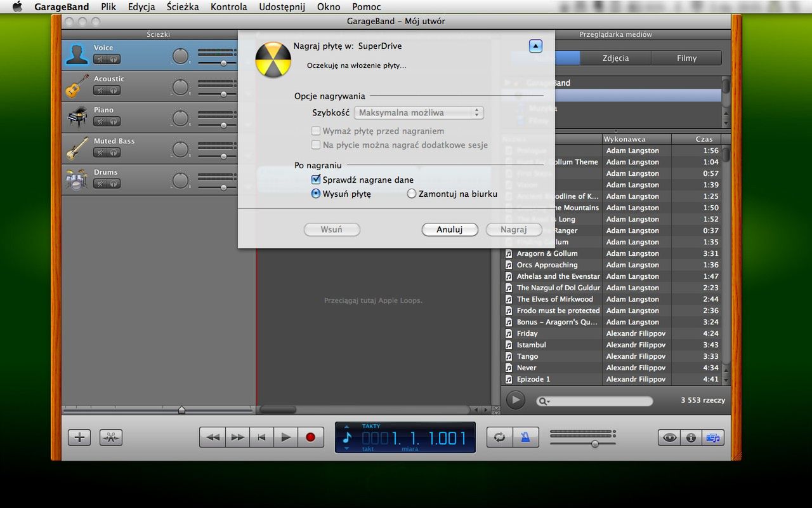This screenshot has height=508, width=812.
Task: Sort media list by Wykonawca column
Action: [636, 139]
